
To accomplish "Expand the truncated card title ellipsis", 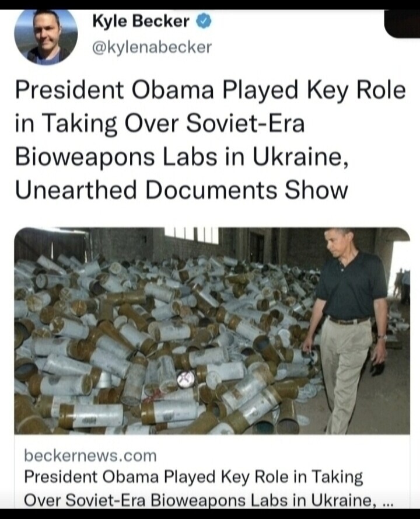I will 386,503.
